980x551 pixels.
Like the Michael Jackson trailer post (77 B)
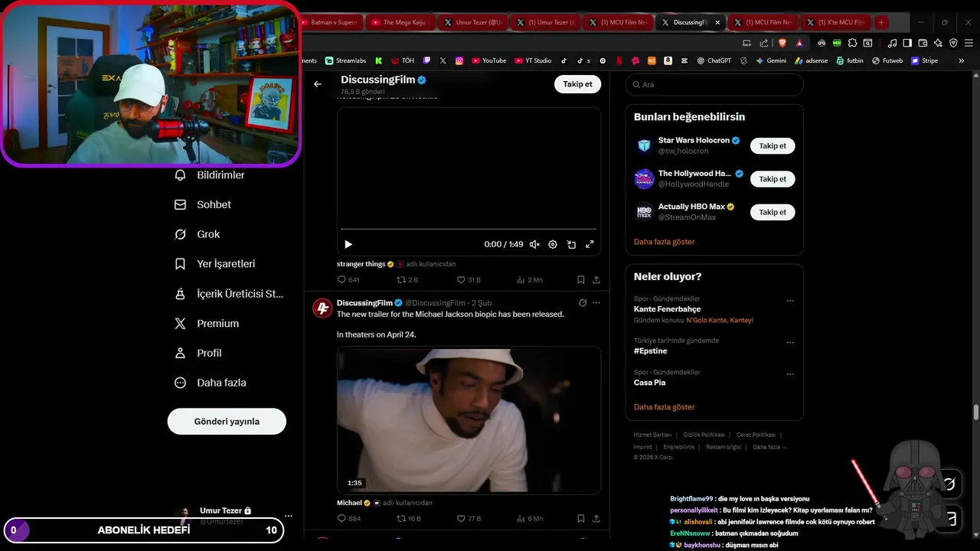point(469,518)
